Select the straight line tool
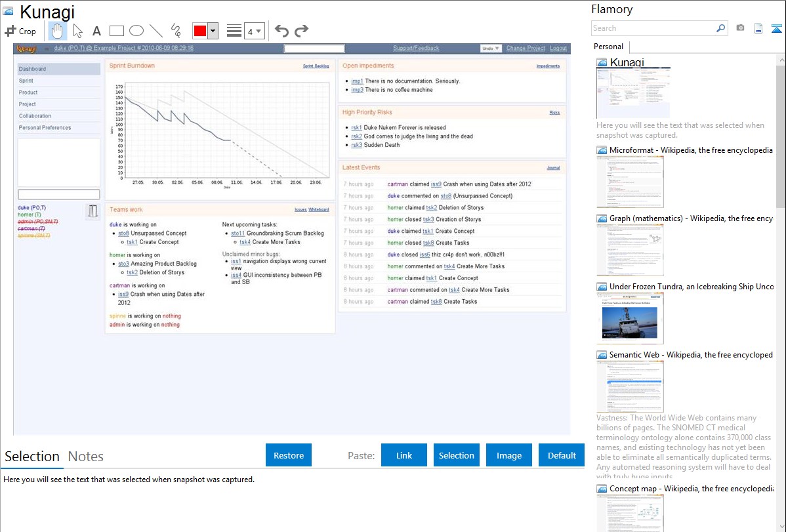Image resolution: width=786 pixels, height=532 pixels. [x=156, y=31]
